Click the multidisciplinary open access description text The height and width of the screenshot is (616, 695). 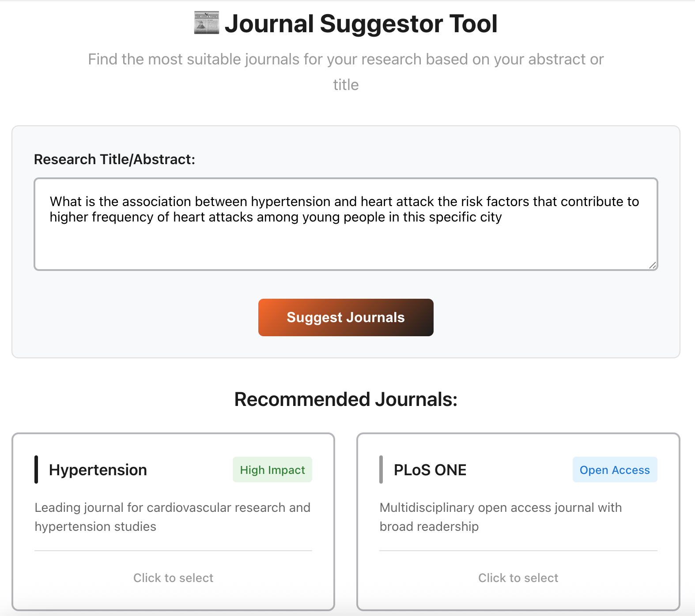click(x=500, y=517)
